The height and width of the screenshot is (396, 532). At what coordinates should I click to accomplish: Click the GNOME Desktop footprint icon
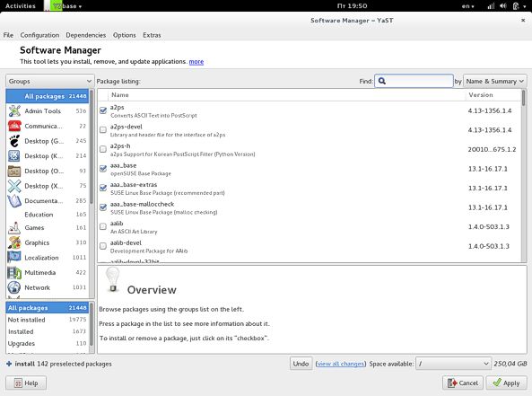point(14,141)
